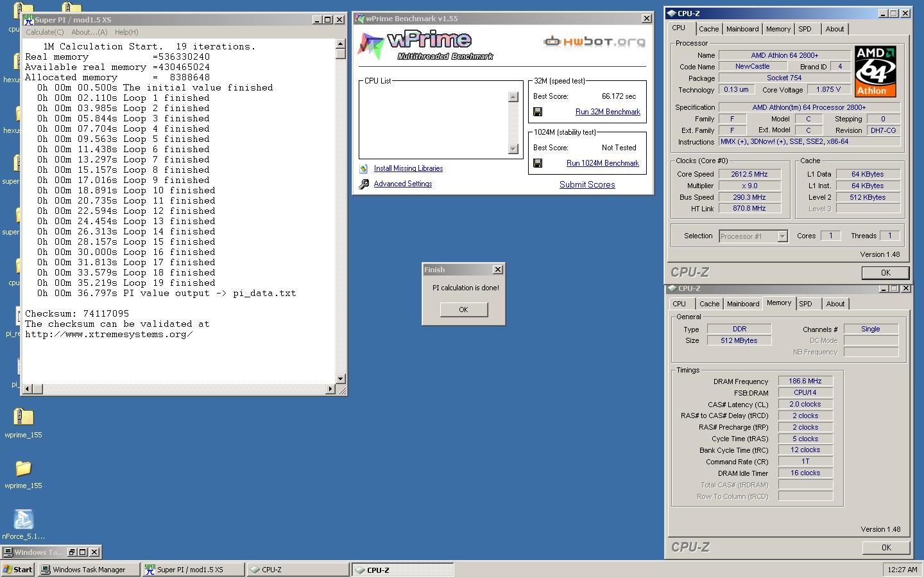This screenshot has width=924, height=578.
Task: Open the Start menu
Action: click(18, 570)
